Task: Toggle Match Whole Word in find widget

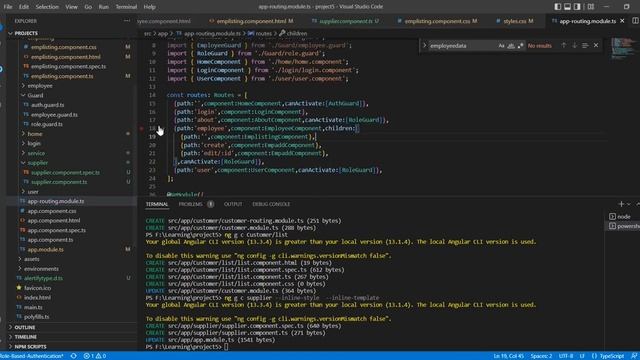Action: 511,46
